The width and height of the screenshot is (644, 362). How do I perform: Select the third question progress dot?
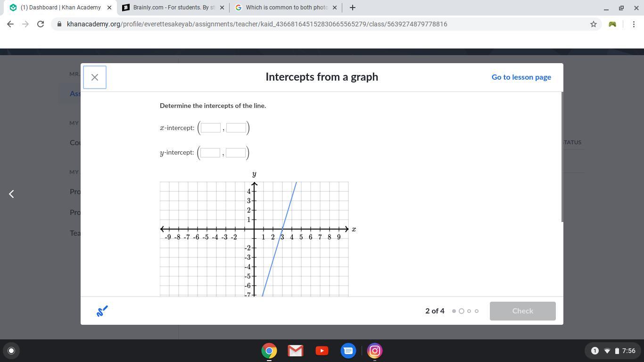tap(469, 311)
